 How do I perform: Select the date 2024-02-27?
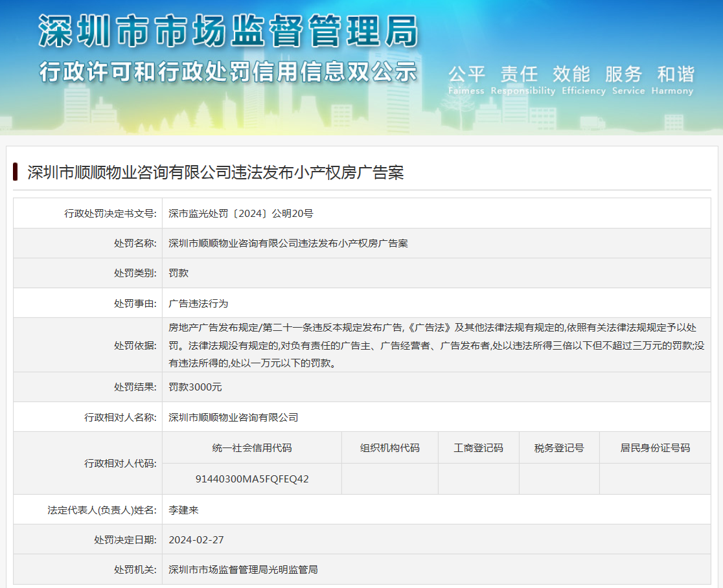[196, 540]
